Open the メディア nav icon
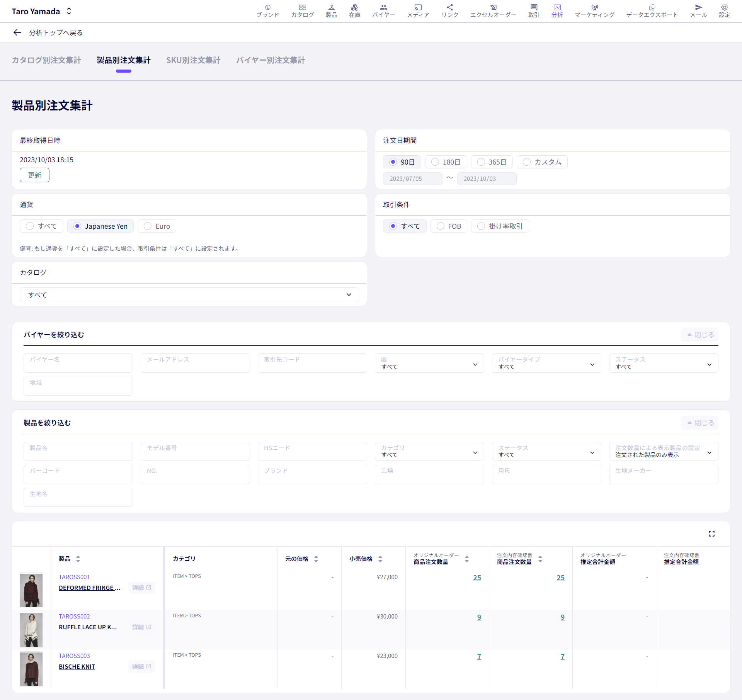Screen dimensions: 742x700 point(418,11)
